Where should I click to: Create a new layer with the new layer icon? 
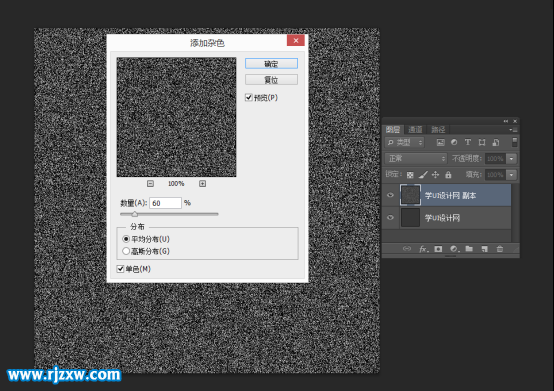pos(484,249)
